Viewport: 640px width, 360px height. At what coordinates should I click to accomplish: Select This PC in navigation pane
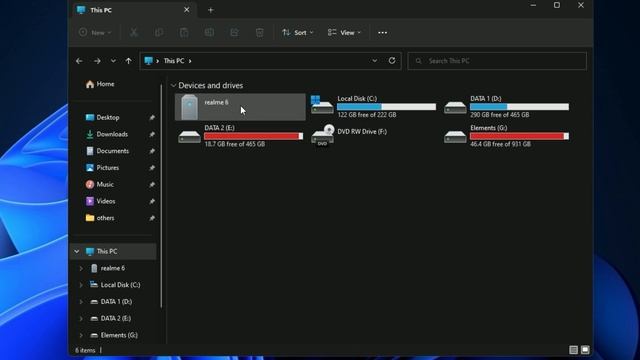click(x=113, y=251)
